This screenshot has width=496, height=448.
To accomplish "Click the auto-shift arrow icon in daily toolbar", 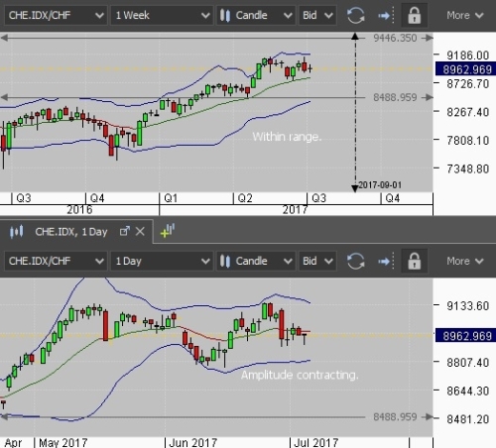I will coord(386,262).
